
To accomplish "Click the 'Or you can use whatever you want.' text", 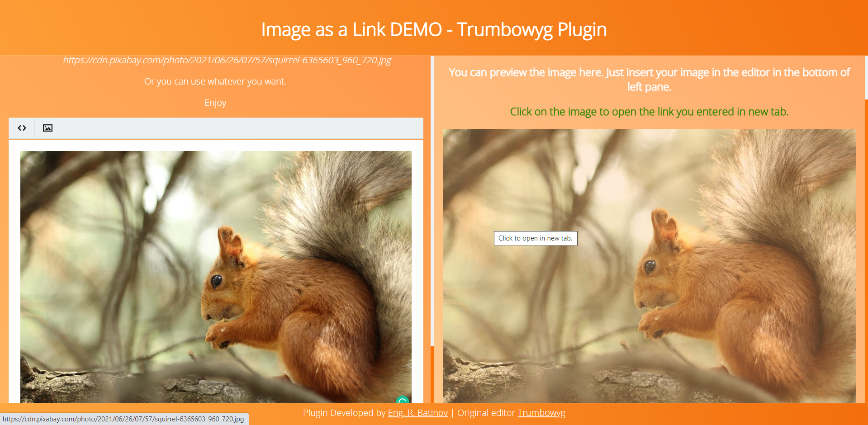I will 215,81.
